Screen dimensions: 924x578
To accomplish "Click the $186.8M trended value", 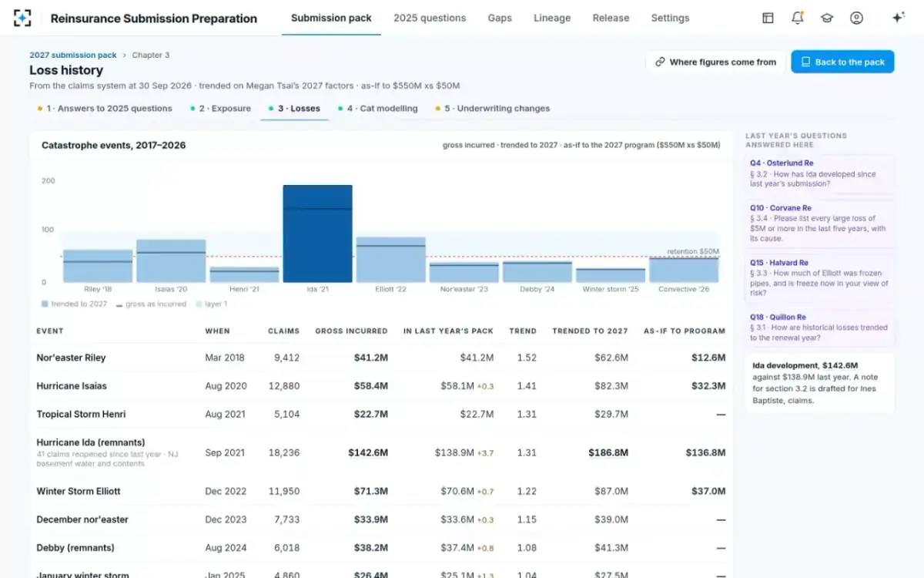I will tap(608, 453).
